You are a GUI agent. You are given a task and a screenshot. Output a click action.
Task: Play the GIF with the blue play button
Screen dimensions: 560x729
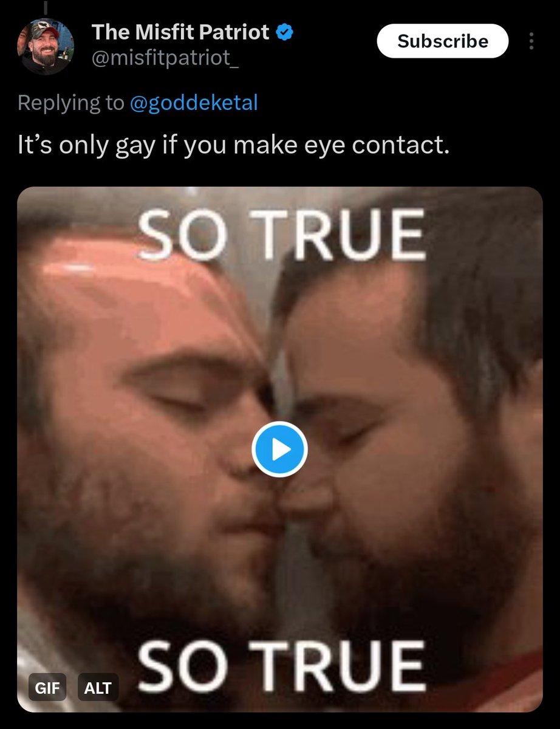click(x=279, y=450)
